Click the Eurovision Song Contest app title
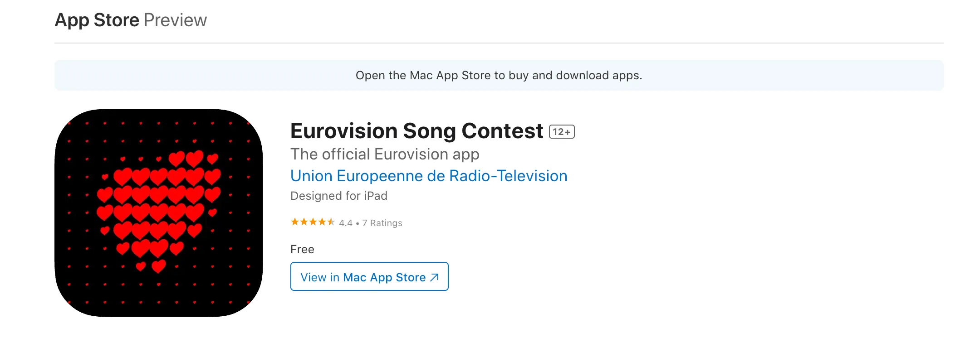This screenshot has height=338, width=980. pyautogui.click(x=416, y=131)
